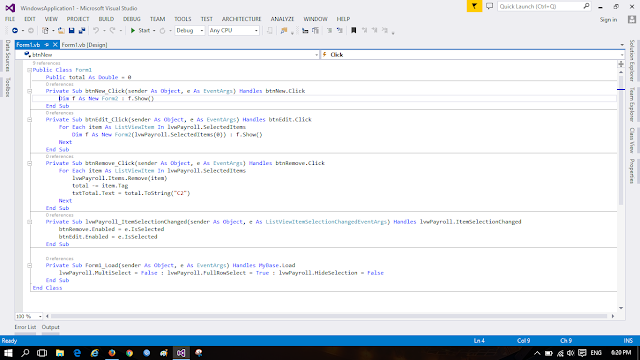Click the Comment out selected lines icon
Screen dimensions: 640x360
329,31
